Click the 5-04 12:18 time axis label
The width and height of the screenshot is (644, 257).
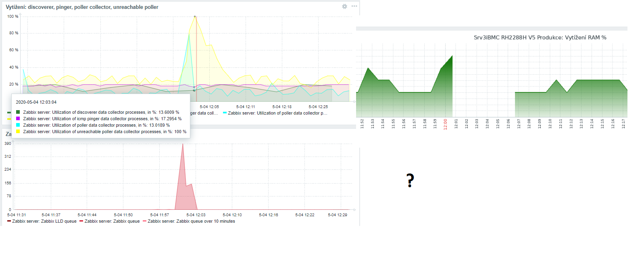[282, 107]
